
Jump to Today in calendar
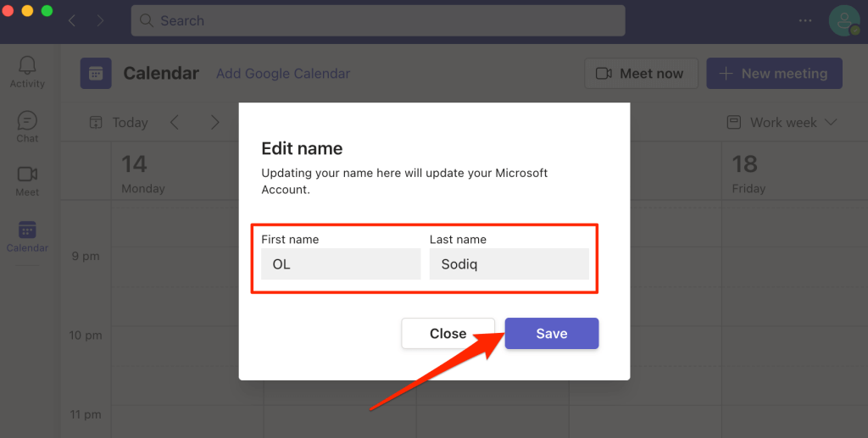120,123
